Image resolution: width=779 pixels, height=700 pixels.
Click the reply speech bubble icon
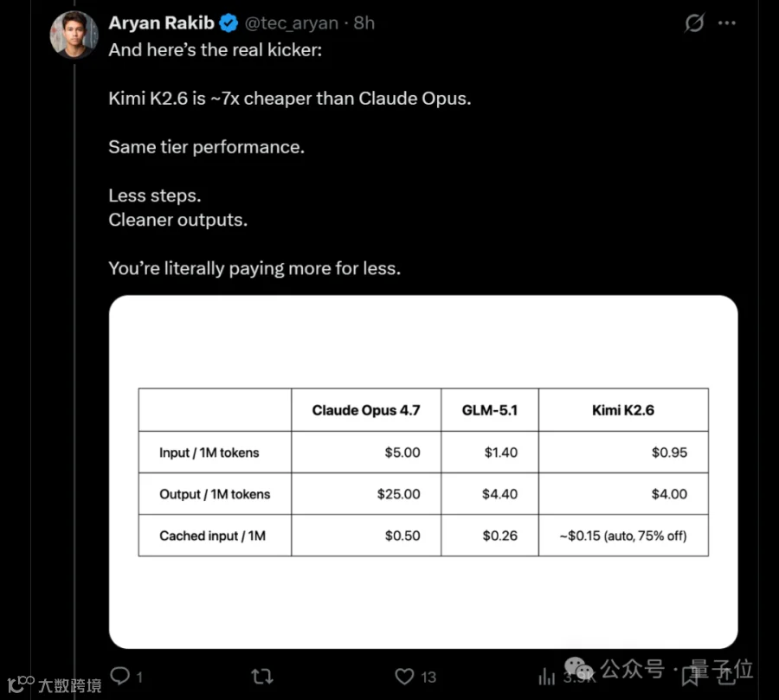click(x=121, y=676)
